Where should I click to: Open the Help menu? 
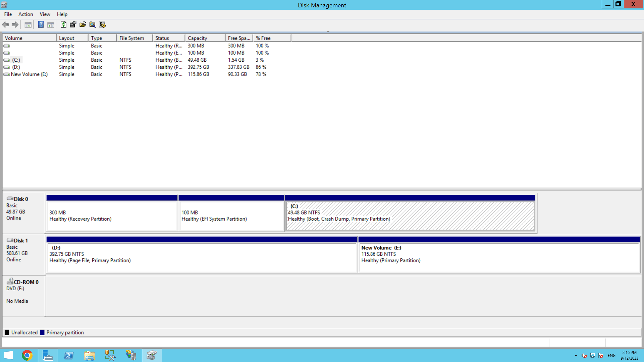click(x=62, y=14)
